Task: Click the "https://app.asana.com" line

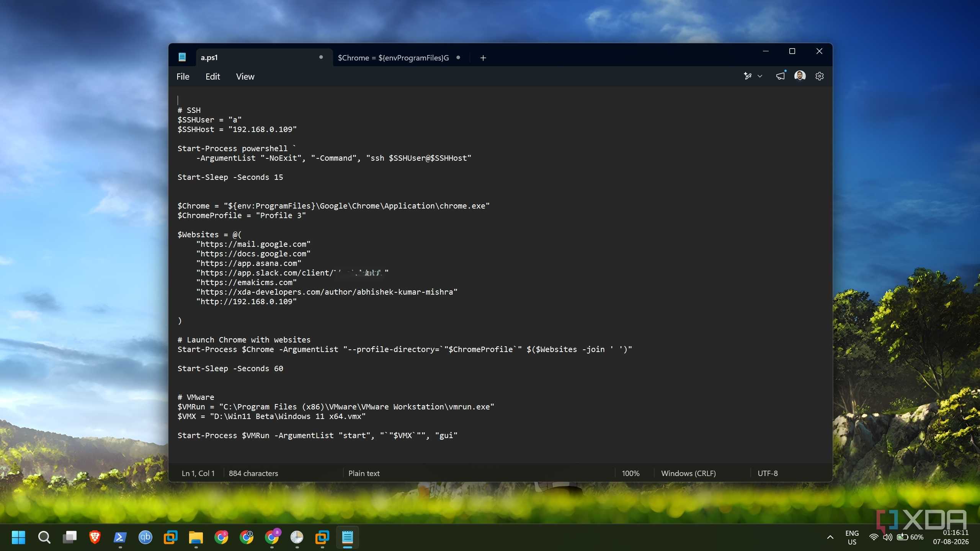Action: (x=248, y=263)
